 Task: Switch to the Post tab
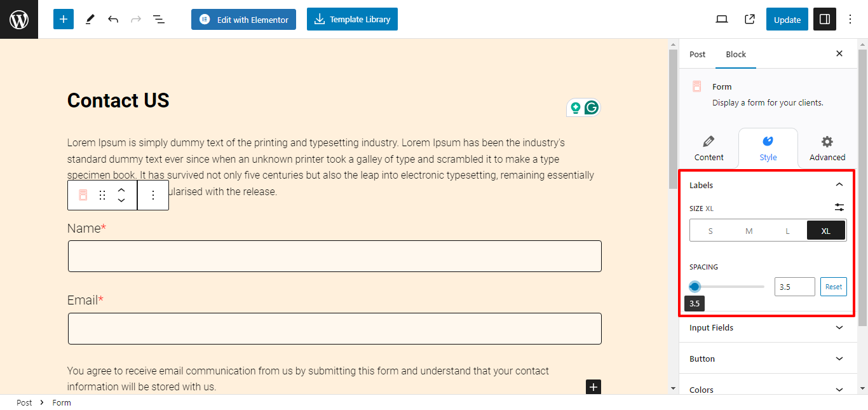[x=697, y=54]
